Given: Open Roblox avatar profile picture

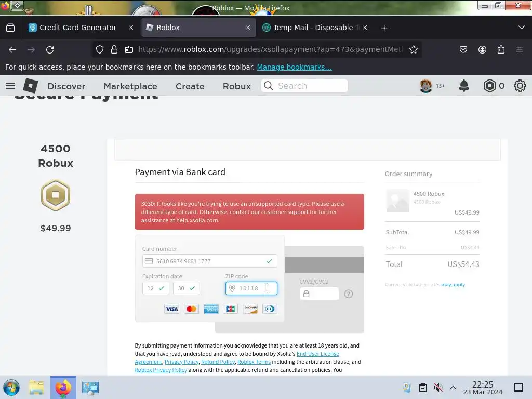Looking at the screenshot, I should click(426, 86).
